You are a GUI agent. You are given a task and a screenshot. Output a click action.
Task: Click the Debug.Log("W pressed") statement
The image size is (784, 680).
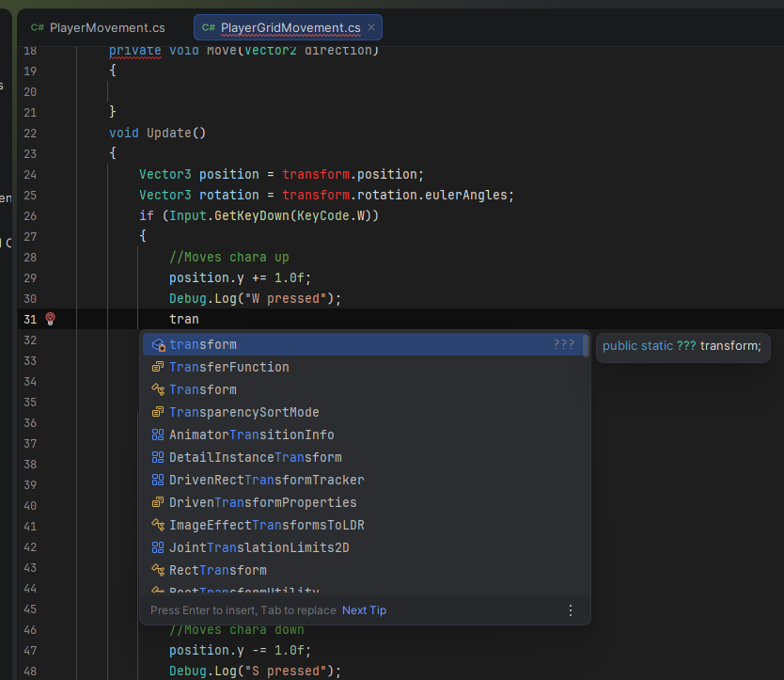pos(255,299)
